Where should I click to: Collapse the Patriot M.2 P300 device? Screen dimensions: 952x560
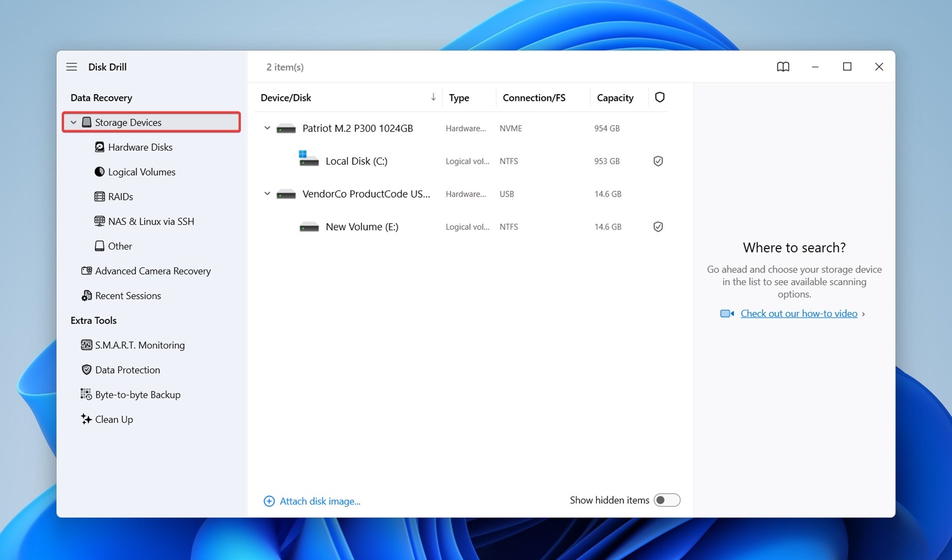(267, 128)
